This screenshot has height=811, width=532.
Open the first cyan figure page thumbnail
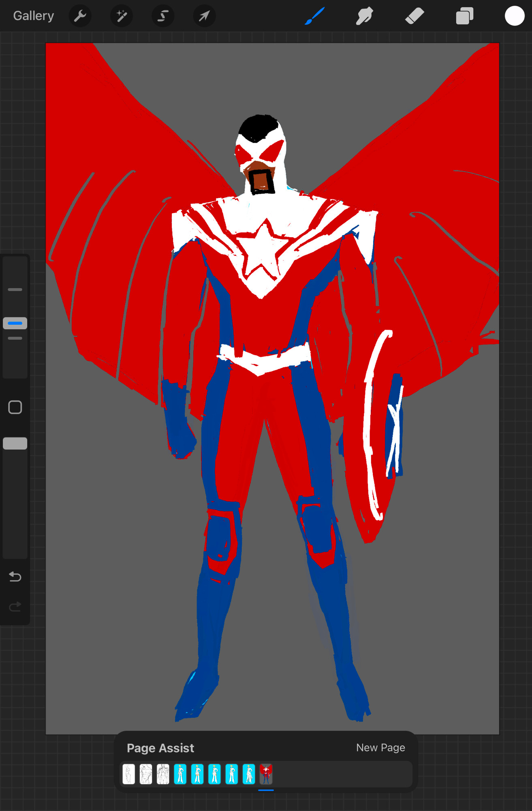click(x=180, y=774)
